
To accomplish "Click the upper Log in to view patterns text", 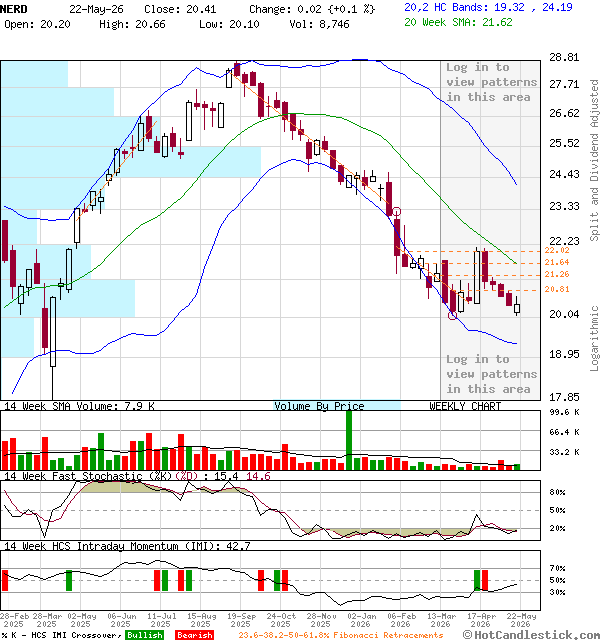I will point(491,82).
